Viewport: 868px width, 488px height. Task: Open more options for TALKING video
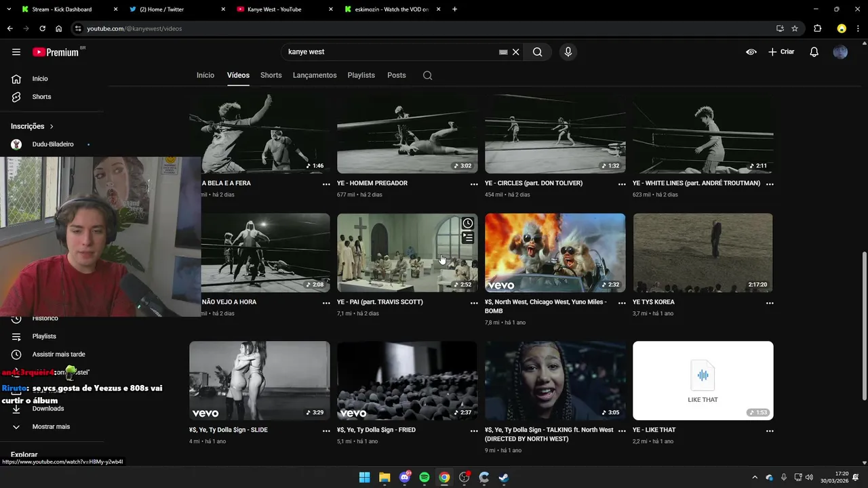click(x=621, y=431)
